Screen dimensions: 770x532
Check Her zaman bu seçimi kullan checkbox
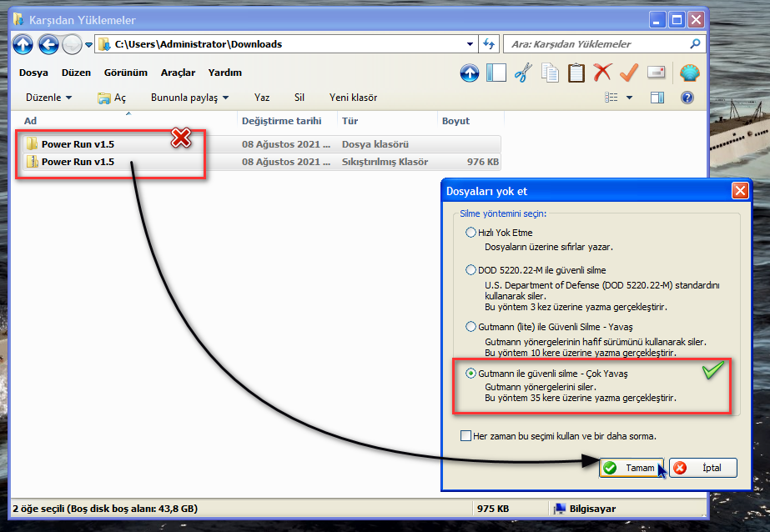(466, 436)
